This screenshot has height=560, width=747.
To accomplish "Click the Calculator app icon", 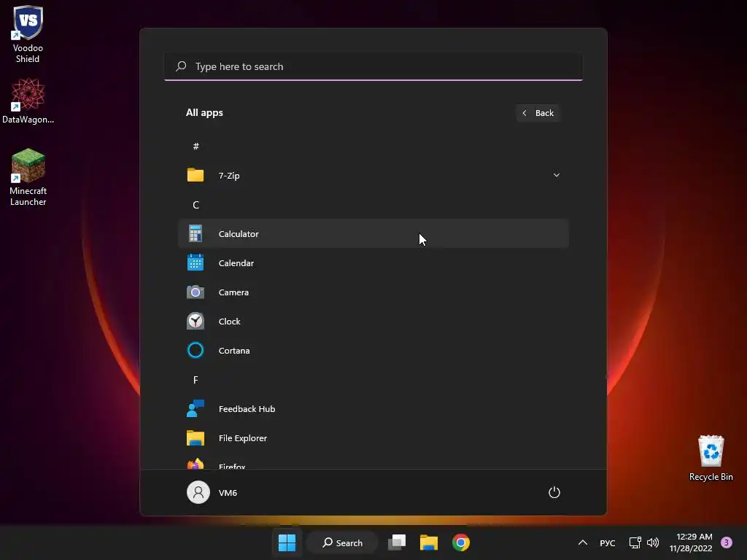I will point(196,234).
